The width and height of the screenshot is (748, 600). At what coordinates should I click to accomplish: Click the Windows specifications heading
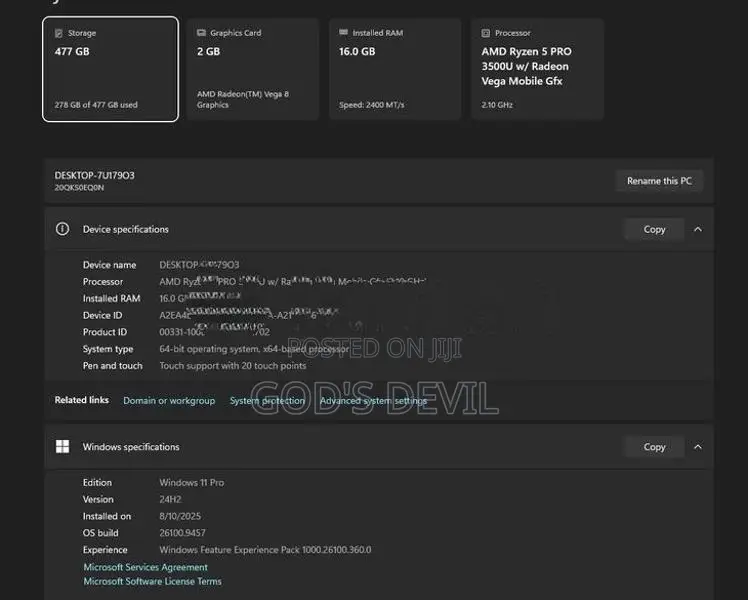click(x=131, y=447)
